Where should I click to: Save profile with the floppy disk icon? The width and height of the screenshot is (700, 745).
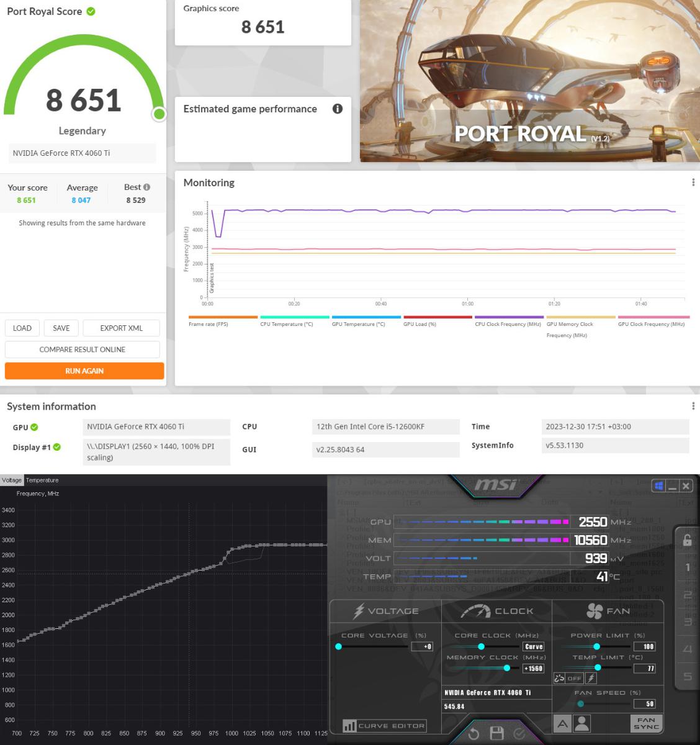click(x=496, y=733)
